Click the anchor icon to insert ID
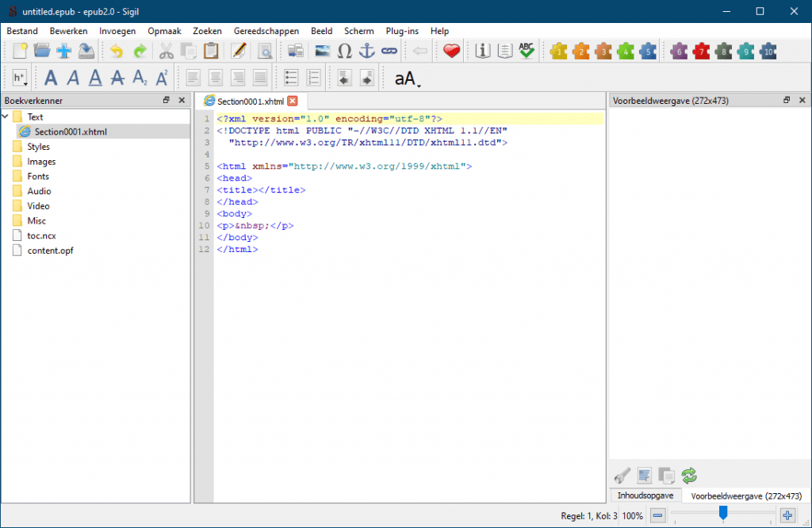812x528 pixels. coord(366,52)
